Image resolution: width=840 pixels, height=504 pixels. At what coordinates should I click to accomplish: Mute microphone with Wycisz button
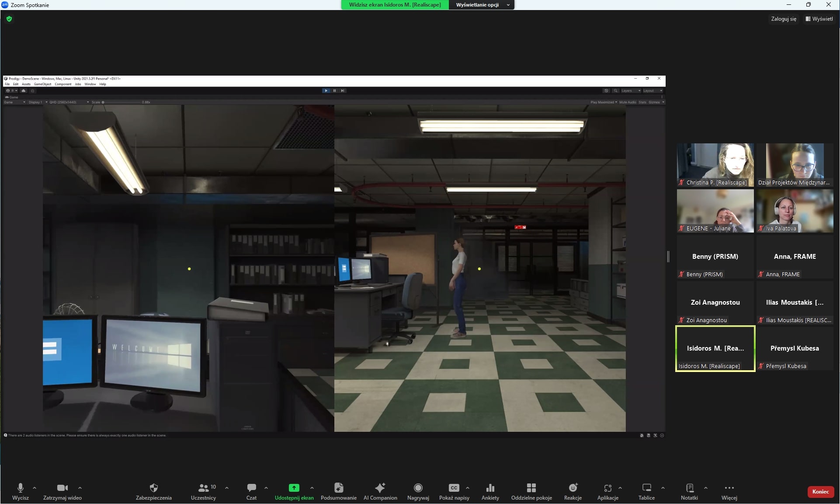point(20,488)
